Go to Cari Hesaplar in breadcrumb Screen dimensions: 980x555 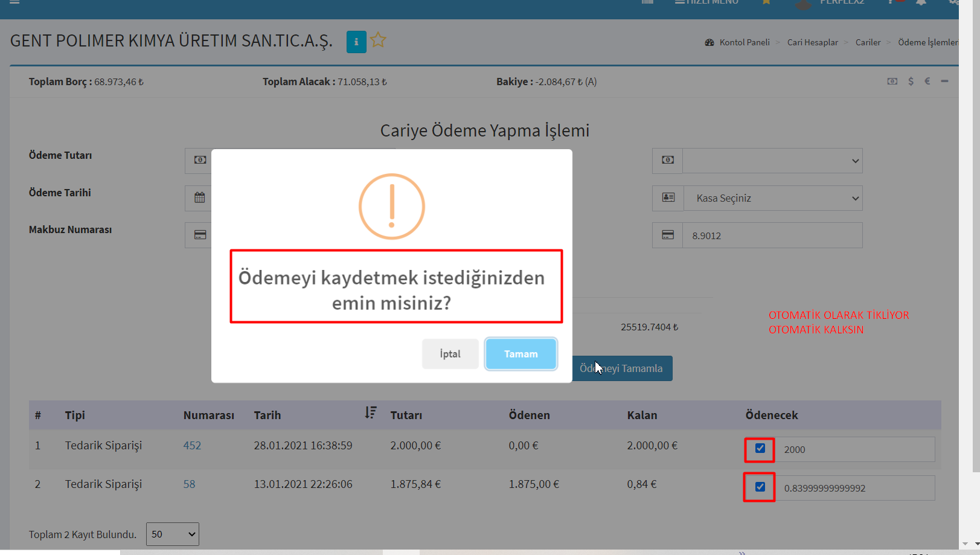tap(812, 42)
